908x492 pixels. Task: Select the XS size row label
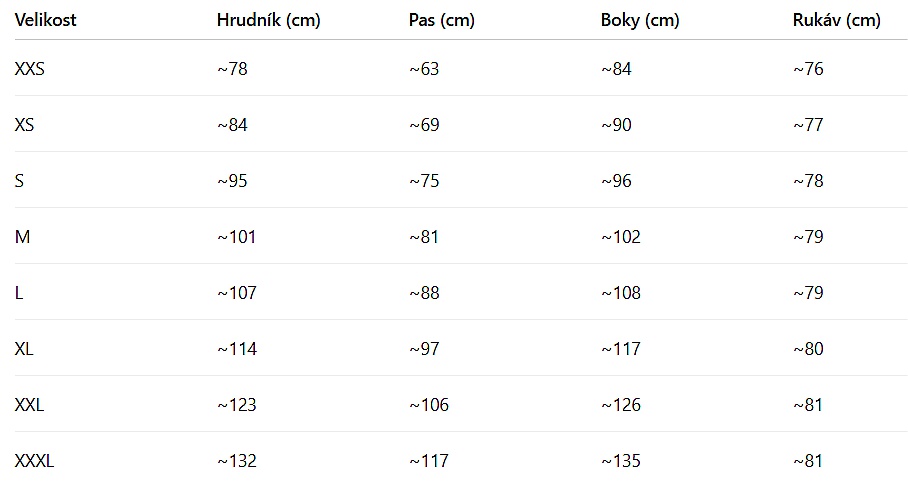25,125
